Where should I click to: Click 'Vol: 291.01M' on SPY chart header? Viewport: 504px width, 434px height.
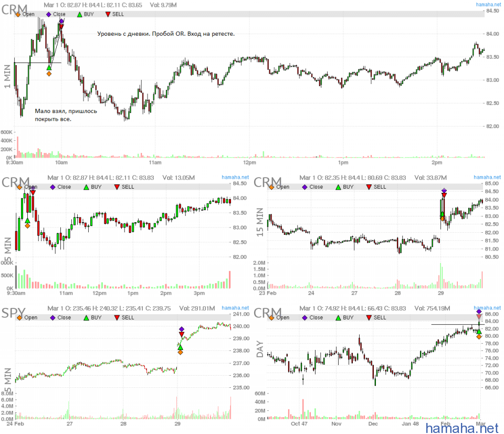tap(197, 308)
